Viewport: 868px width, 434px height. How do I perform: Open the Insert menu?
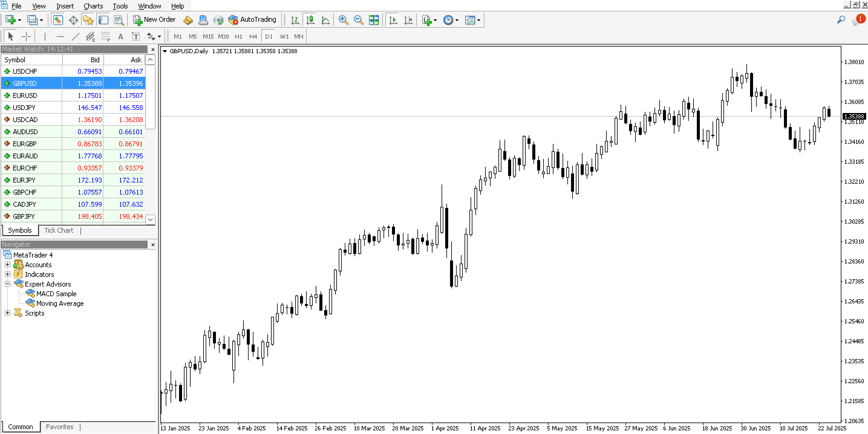(65, 6)
